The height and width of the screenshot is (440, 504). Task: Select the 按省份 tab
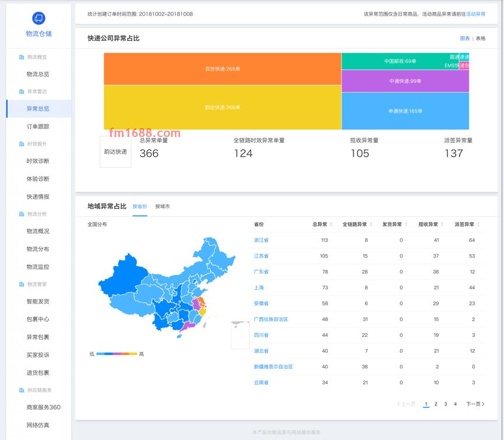(140, 206)
